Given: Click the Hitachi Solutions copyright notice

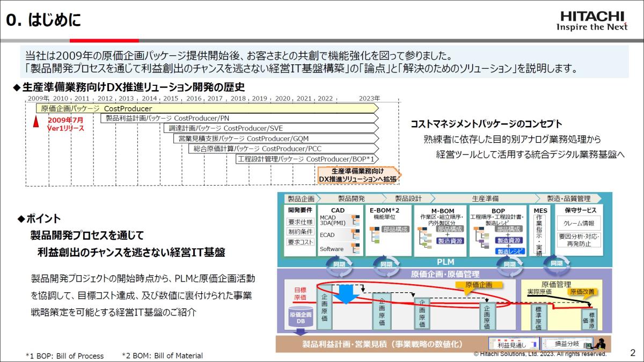Looking at the screenshot, I should point(540,354).
